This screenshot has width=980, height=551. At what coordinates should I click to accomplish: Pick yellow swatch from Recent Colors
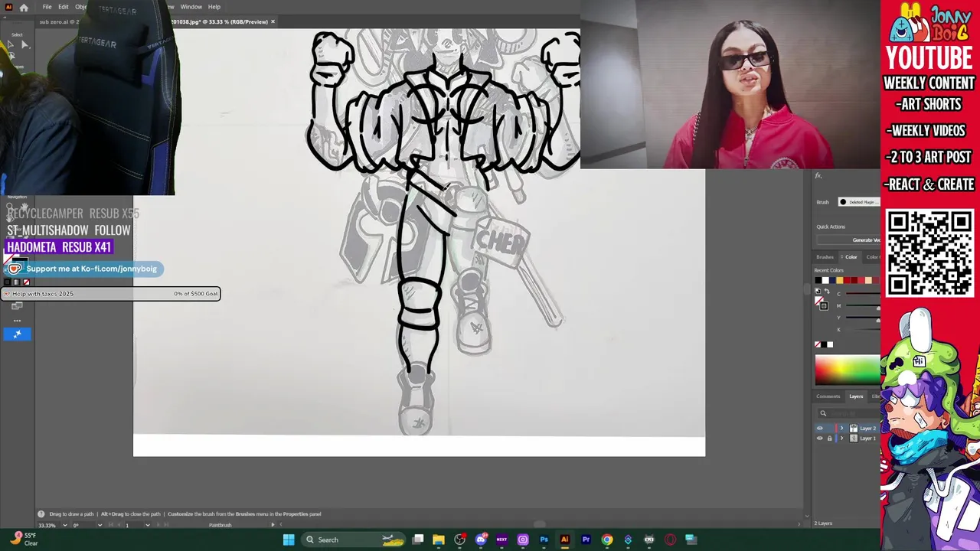pyautogui.click(x=840, y=280)
